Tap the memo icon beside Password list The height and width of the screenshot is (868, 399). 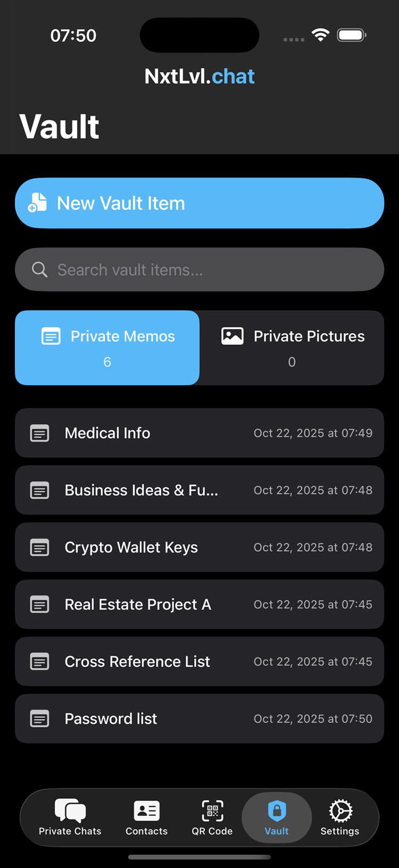click(40, 719)
